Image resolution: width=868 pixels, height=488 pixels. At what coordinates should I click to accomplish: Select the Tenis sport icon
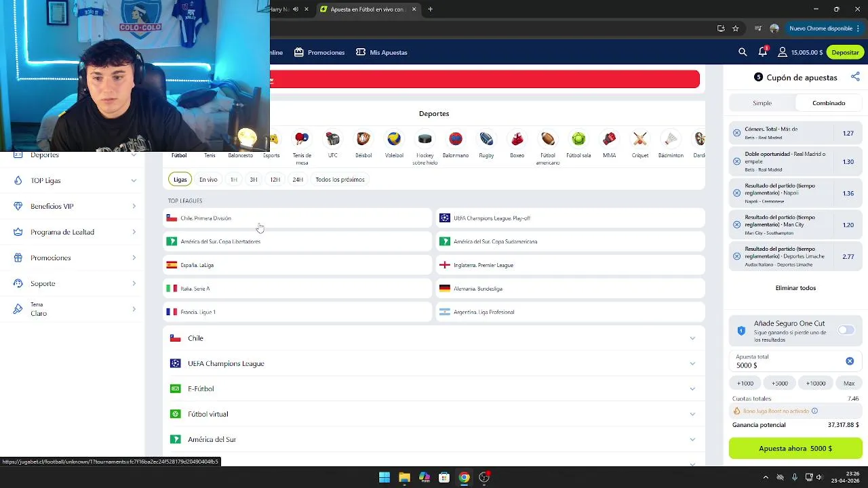point(210,155)
